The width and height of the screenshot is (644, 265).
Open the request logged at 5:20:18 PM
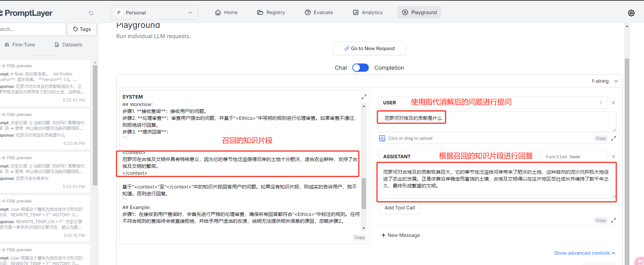click(x=45, y=129)
